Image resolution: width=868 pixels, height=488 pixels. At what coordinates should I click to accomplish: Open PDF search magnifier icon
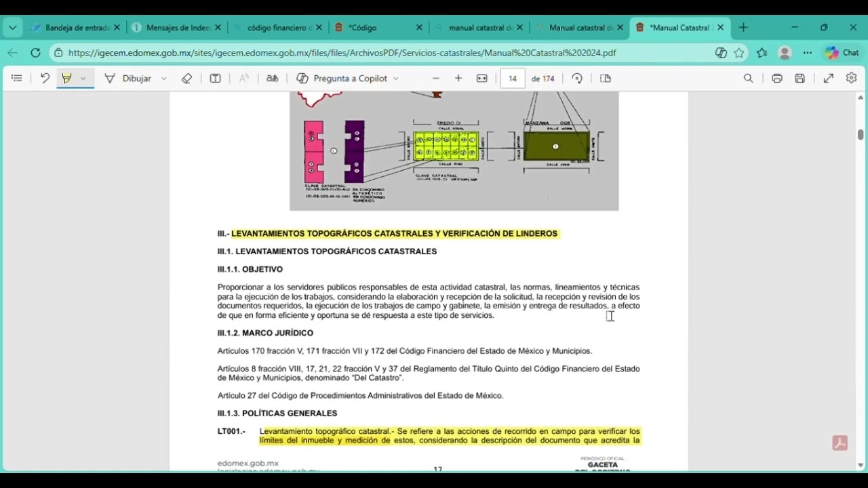[x=749, y=79]
